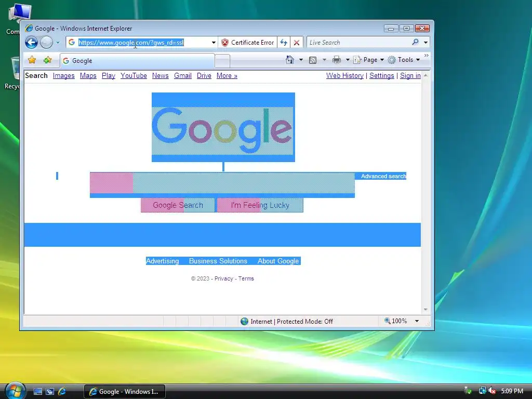Open the Terms link
Viewport: 532px width, 399px height.
click(x=246, y=278)
